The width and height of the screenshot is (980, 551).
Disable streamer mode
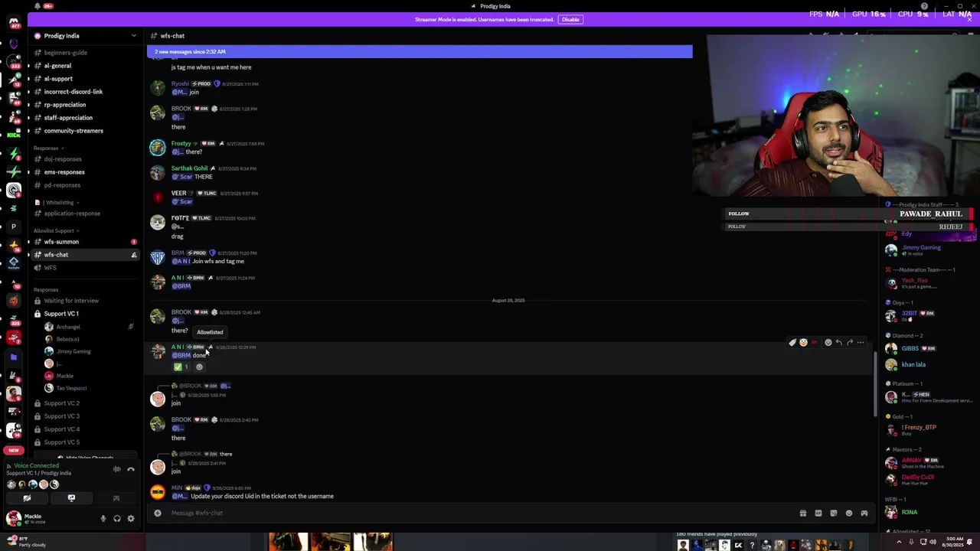click(570, 20)
